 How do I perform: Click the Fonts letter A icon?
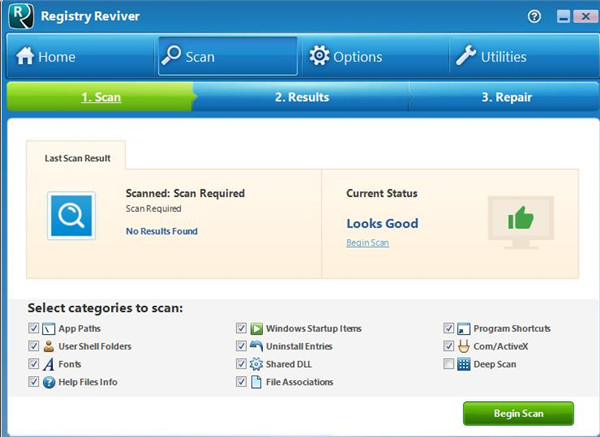coord(49,364)
